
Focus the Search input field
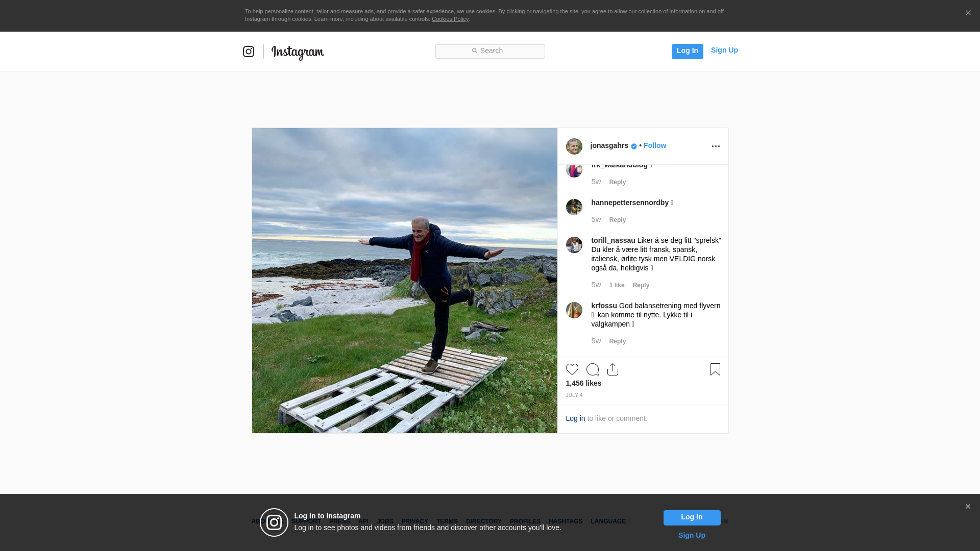[490, 51]
